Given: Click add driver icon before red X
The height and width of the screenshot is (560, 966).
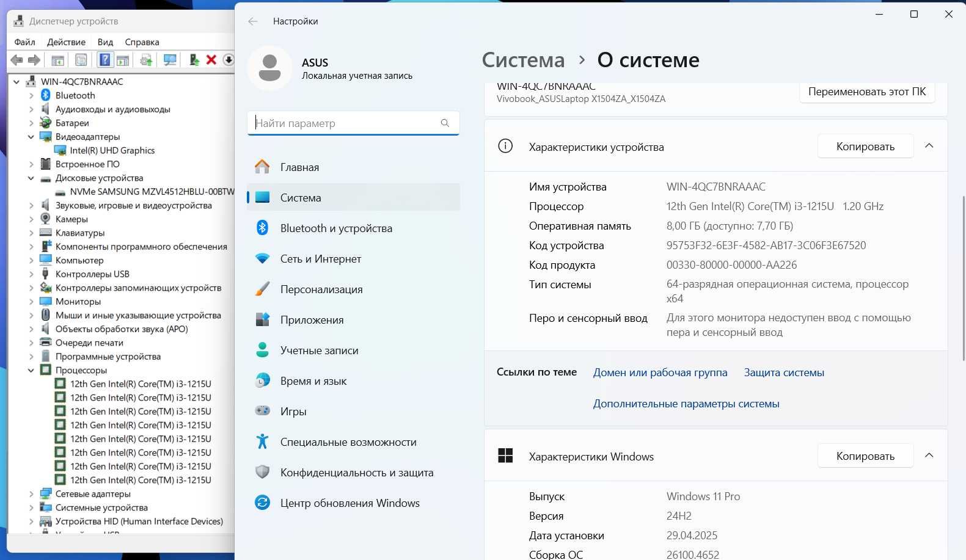Looking at the screenshot, I should click(x=194, y=60).
